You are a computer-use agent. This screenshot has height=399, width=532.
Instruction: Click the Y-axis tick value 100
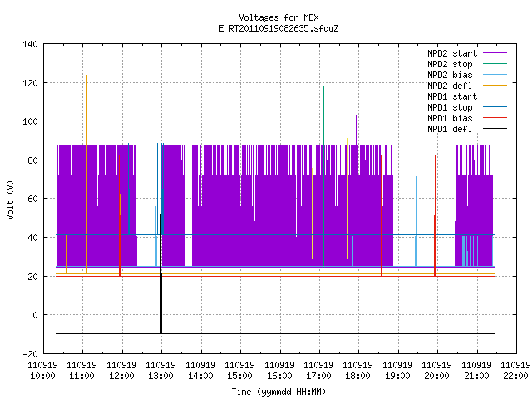click(30, 121)
